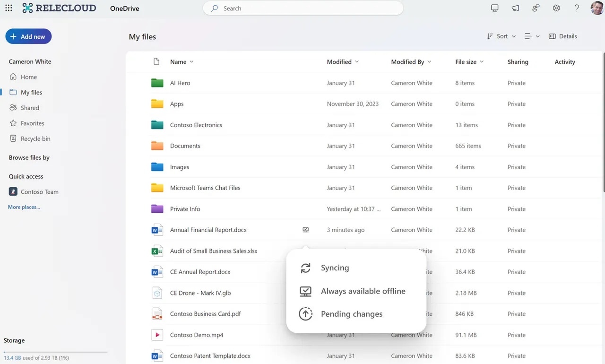Open the app launcher waffle icon
This screenshot has width=605, height=364.
click(x=9, y=8)
